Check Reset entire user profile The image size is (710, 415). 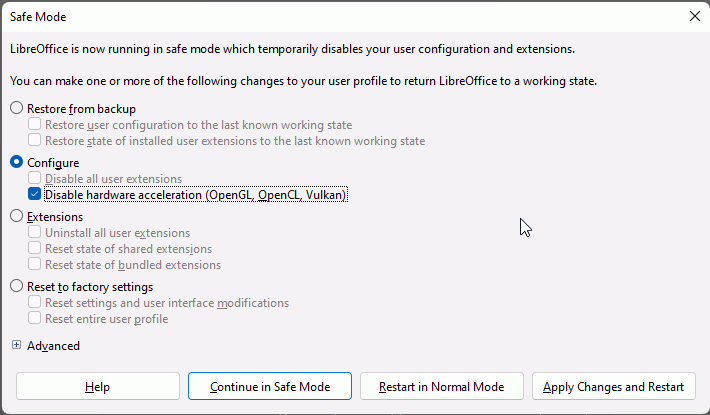(x=35, y=319)
